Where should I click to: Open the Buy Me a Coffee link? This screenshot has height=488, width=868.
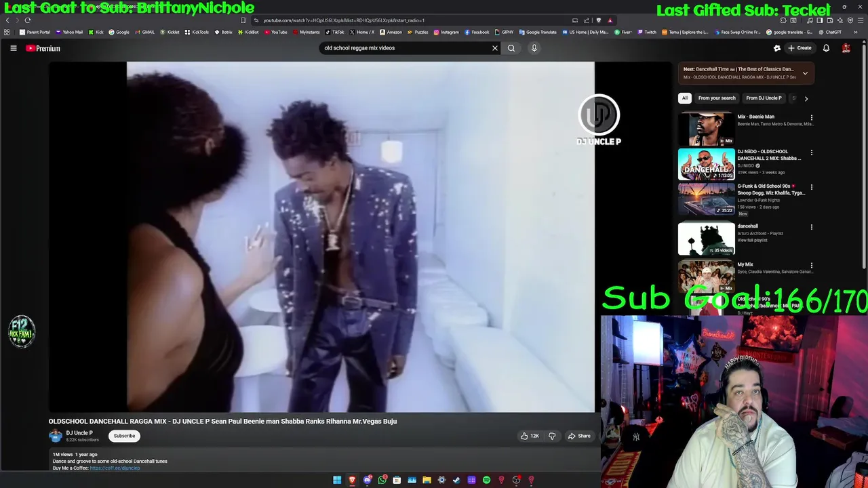coord(115,468)
